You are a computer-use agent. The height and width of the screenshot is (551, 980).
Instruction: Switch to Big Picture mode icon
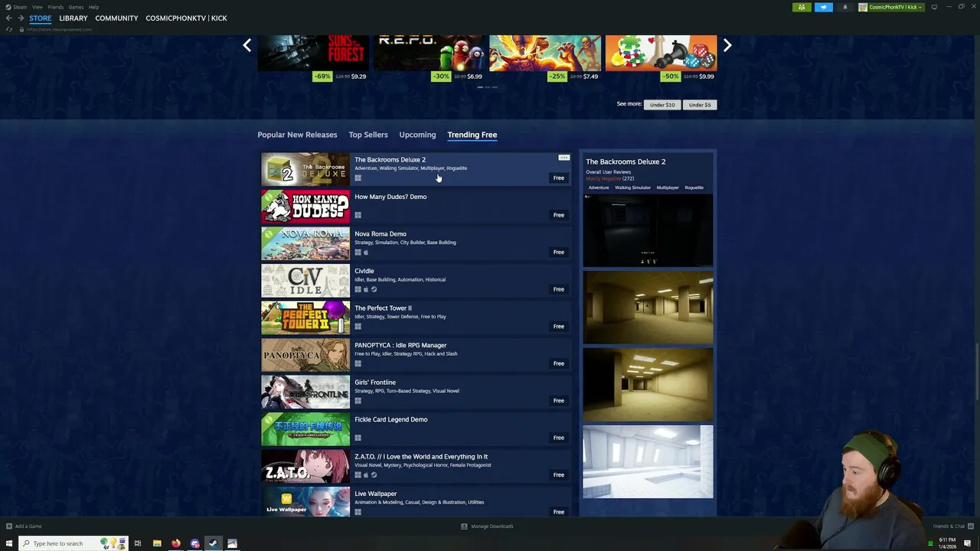click(934, 7)
